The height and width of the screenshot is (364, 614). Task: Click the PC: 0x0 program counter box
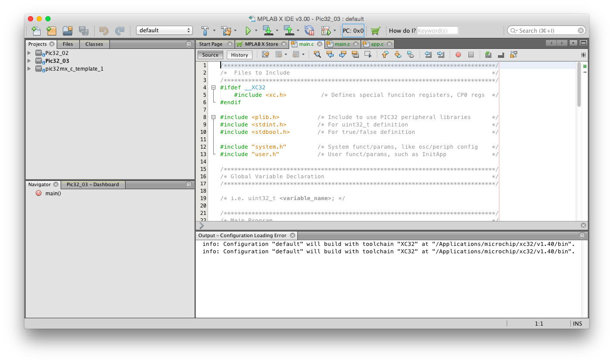tap(353, 31)
